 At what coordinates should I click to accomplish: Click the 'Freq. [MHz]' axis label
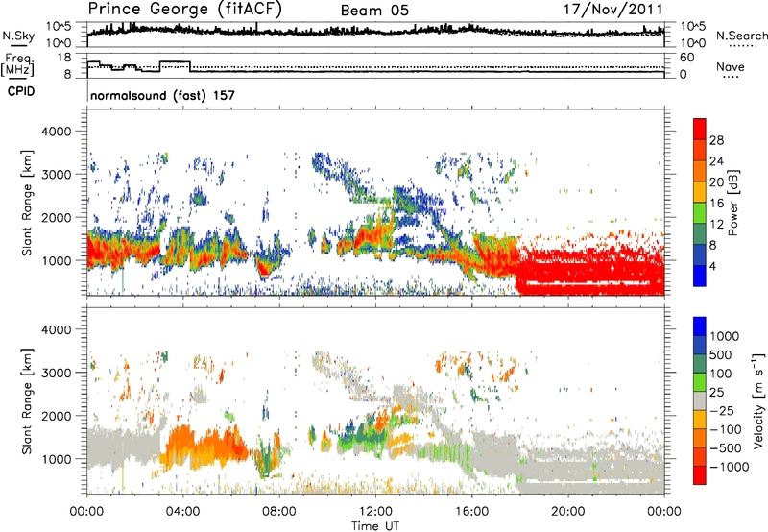click(18, 64)
